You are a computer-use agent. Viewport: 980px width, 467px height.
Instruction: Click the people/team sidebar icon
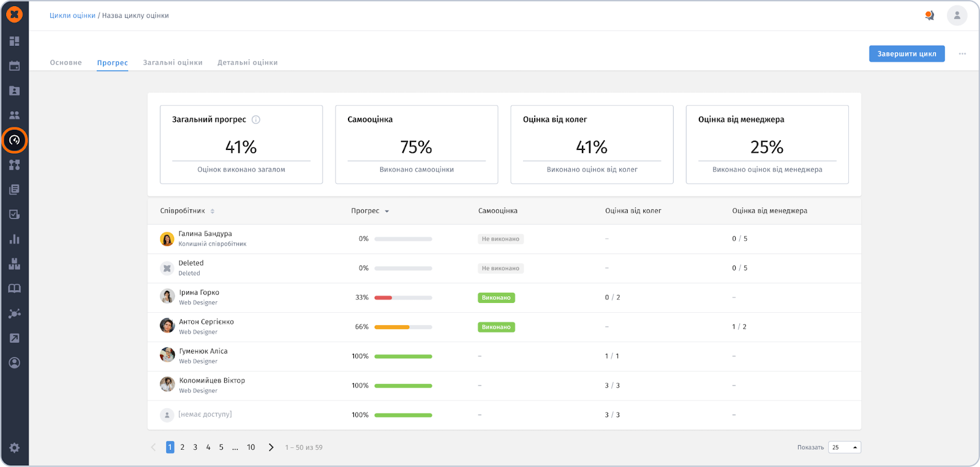[15, 115]
